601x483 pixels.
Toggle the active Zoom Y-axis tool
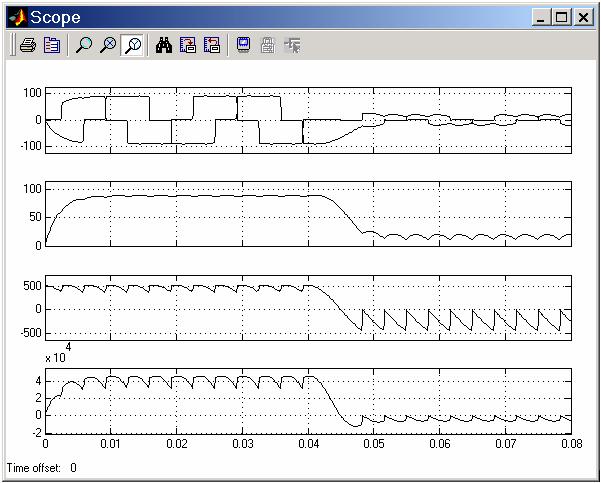(x=131, y=45)
